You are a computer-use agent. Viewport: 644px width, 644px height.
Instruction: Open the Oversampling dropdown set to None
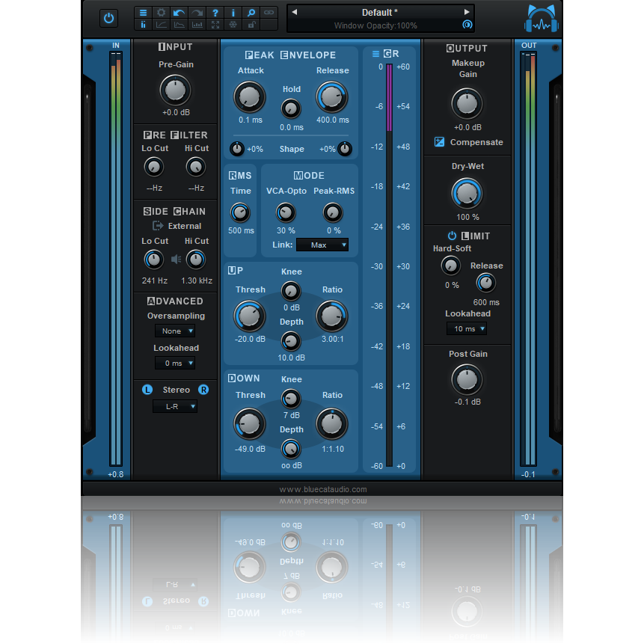tap(174, 331)
